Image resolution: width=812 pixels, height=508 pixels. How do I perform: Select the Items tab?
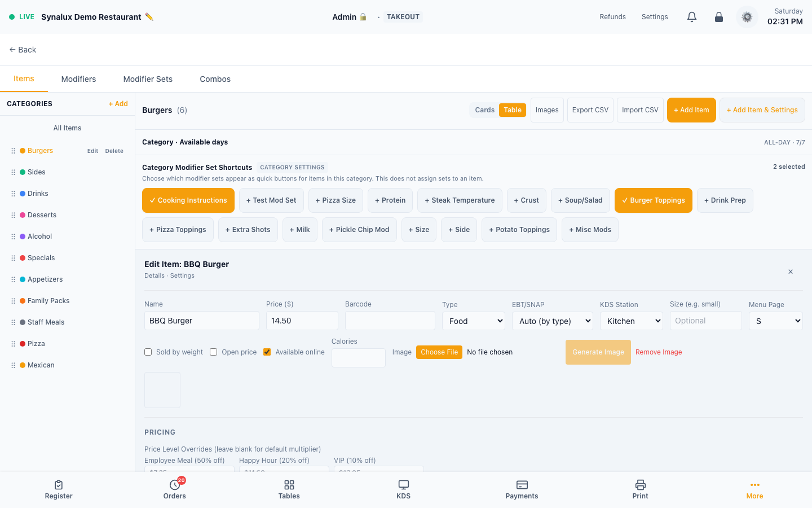pos(24,79)
